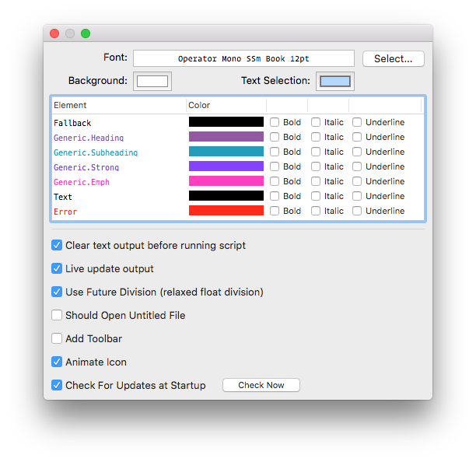Change the purple Generic.Heading color swatch
The image size is (476, 462).
(x=226, y=137)
